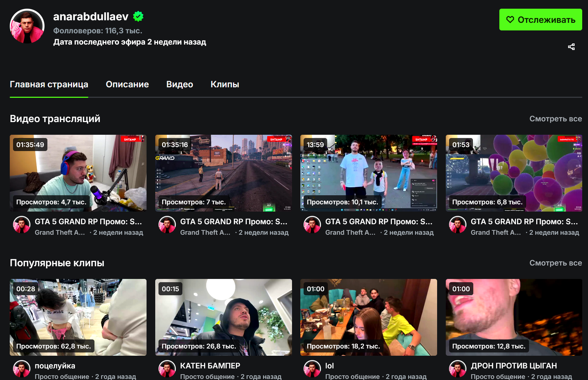This screenshot has height=380, width=588.
Task: Click the 2 недели назад date under the 01:35:49 video
Action: click(x=118, y=233)
